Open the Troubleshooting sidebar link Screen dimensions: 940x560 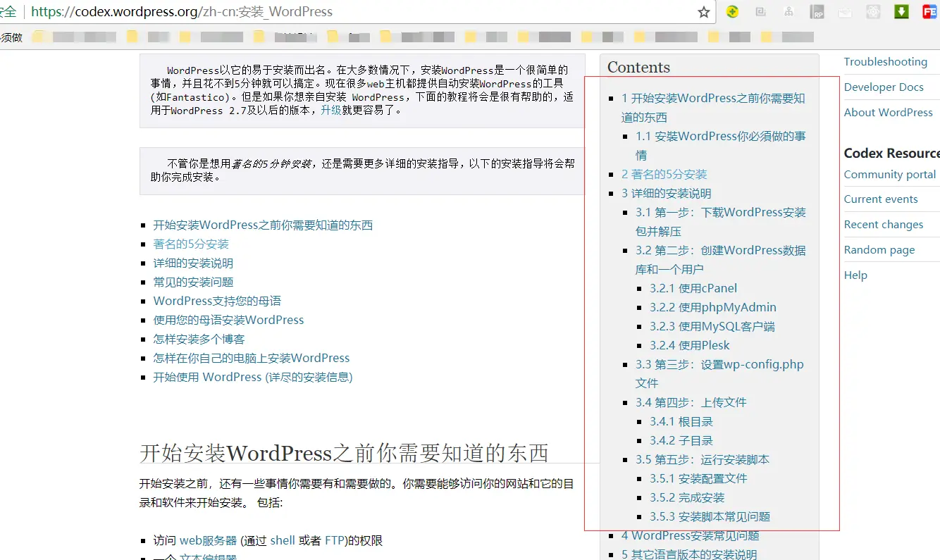[x=885, y=61]
